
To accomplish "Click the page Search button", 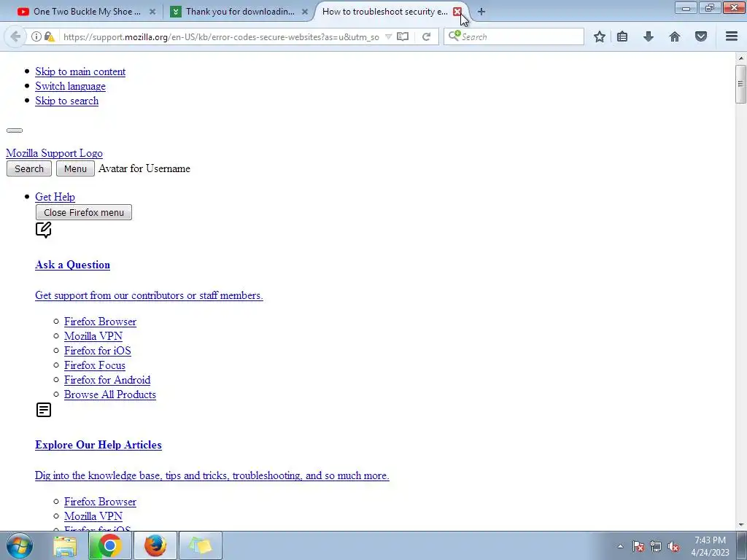I will [29, 168].
